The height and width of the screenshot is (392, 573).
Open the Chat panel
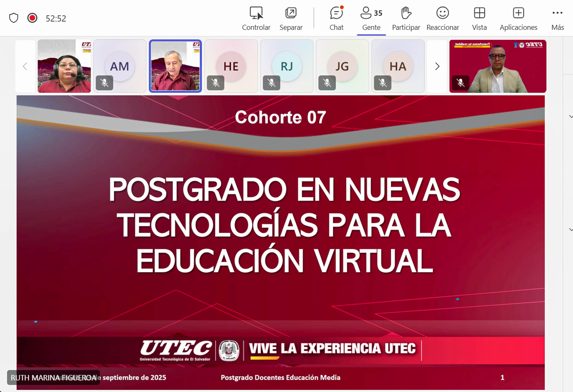point(337,18)
